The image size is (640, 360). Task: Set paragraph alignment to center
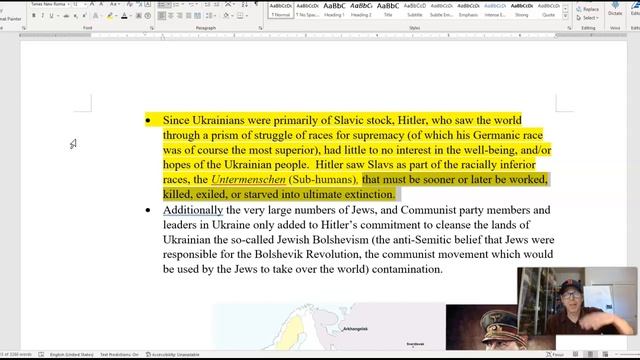tap(171, 16)
